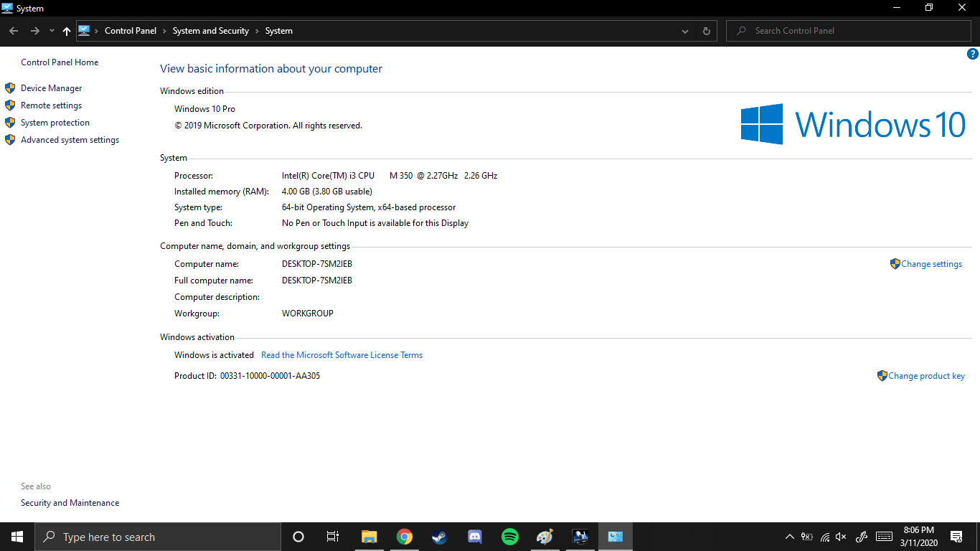Open System protection link
Screen dimensions: 980x551
55,123
